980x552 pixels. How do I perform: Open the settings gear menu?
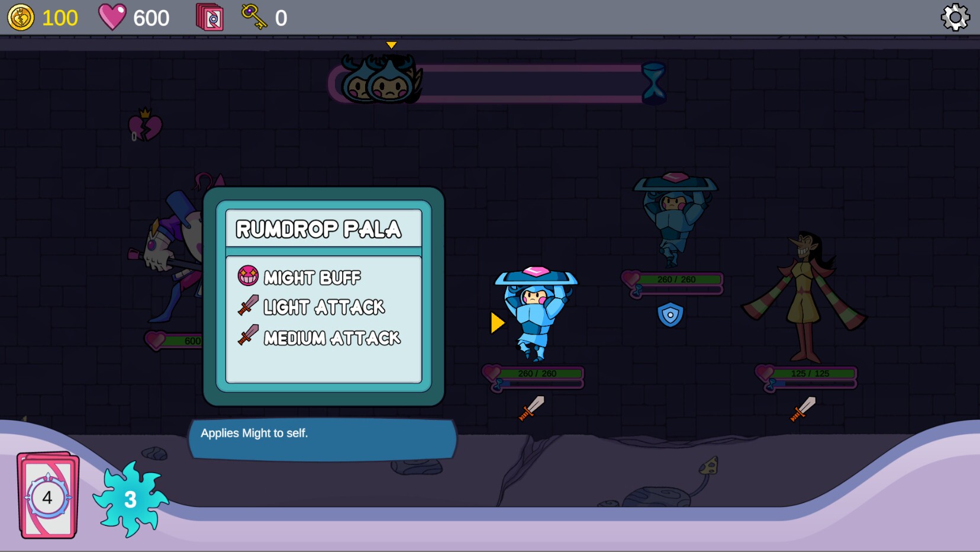click(955, 18)
